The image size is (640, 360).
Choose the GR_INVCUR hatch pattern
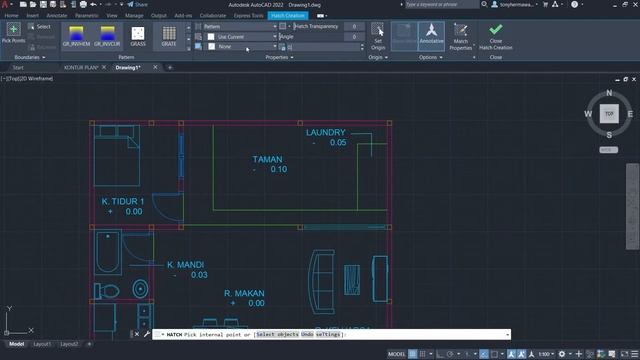(x=107, y=36)
